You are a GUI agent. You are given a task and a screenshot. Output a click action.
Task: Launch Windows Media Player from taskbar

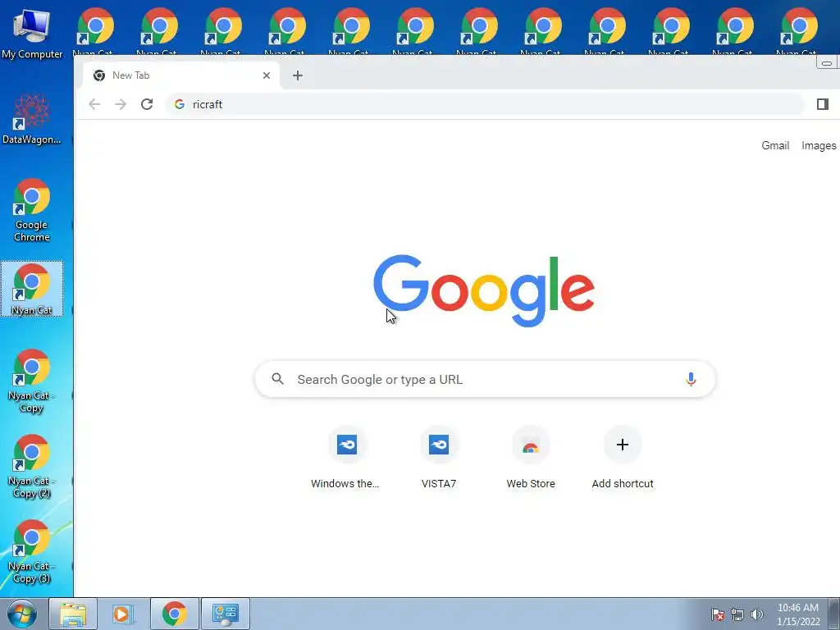click(x=122, y=614)
